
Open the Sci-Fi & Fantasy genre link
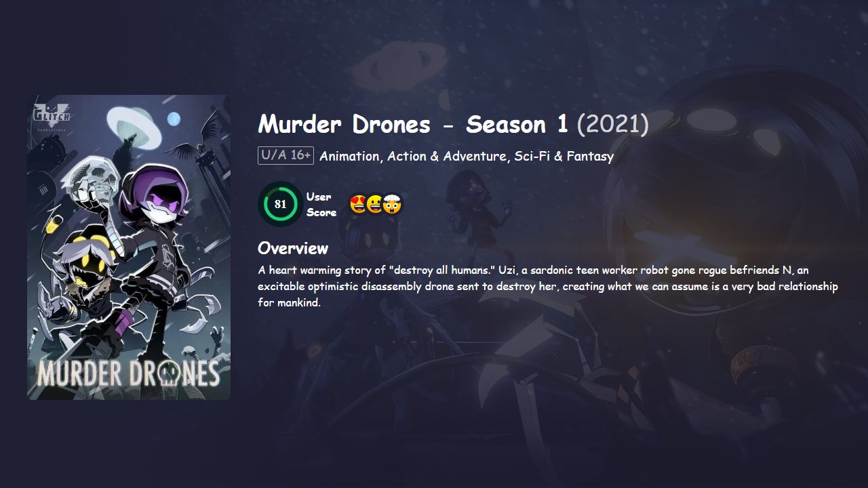[564, 156]
